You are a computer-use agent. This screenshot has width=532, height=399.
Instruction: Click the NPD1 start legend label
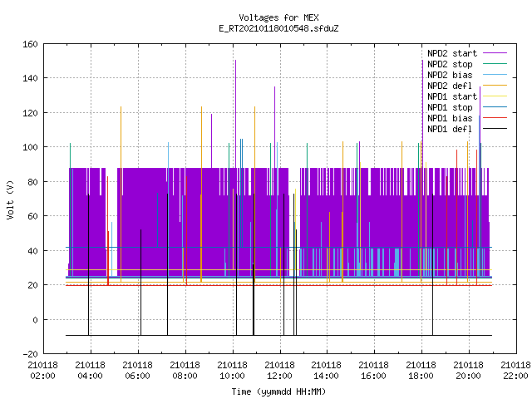click(452, 96)
